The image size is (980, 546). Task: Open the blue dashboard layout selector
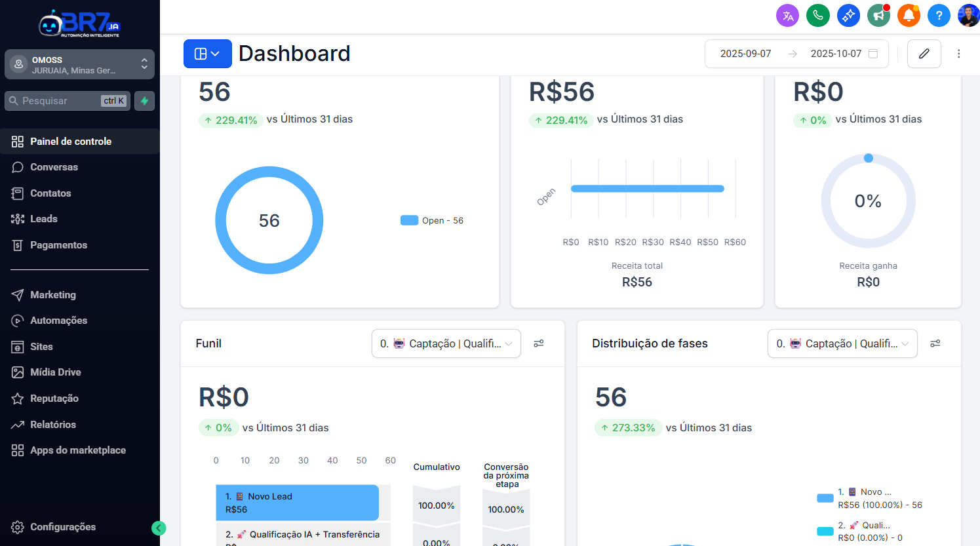coord(207,54)
